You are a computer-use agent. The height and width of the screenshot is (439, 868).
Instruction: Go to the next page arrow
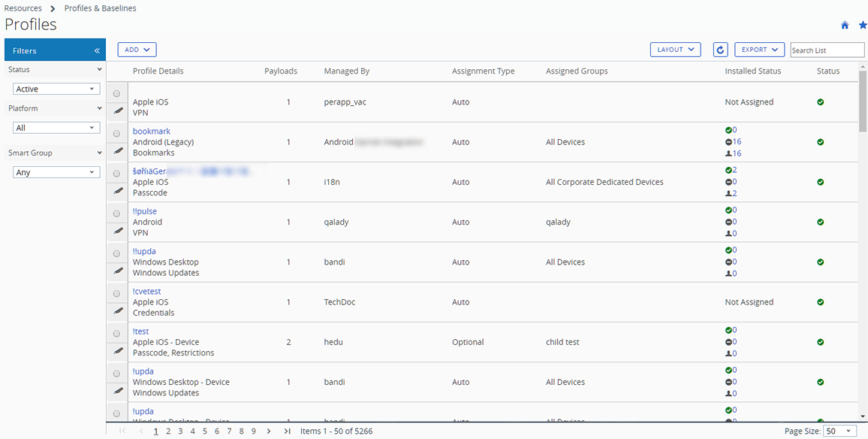(x=269, y=431)
